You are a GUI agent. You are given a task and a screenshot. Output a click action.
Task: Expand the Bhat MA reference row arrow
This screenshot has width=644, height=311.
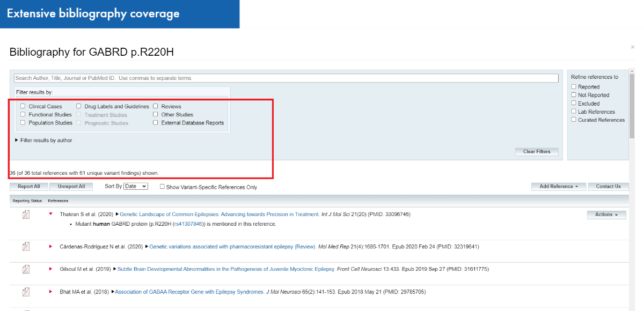point(50,292)
